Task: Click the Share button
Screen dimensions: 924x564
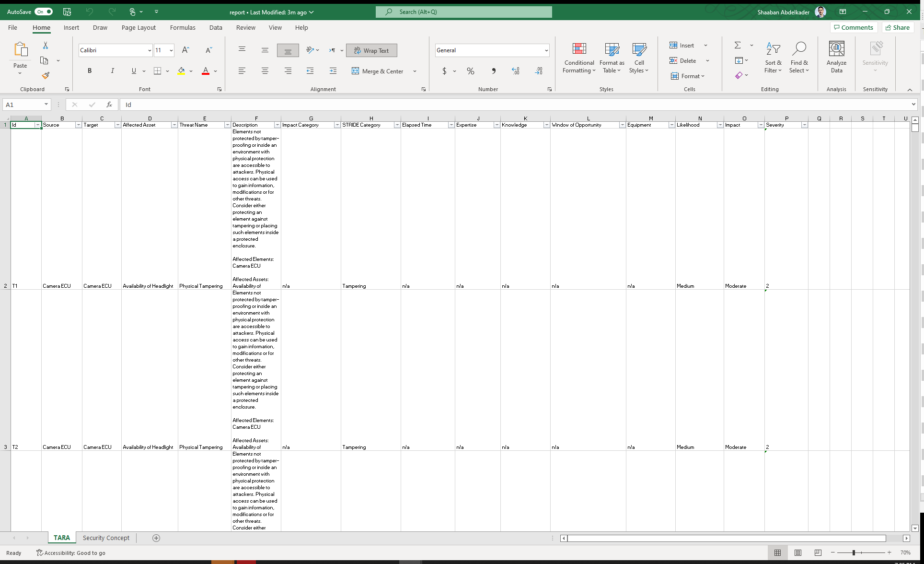Action: [x=897, y=27]
